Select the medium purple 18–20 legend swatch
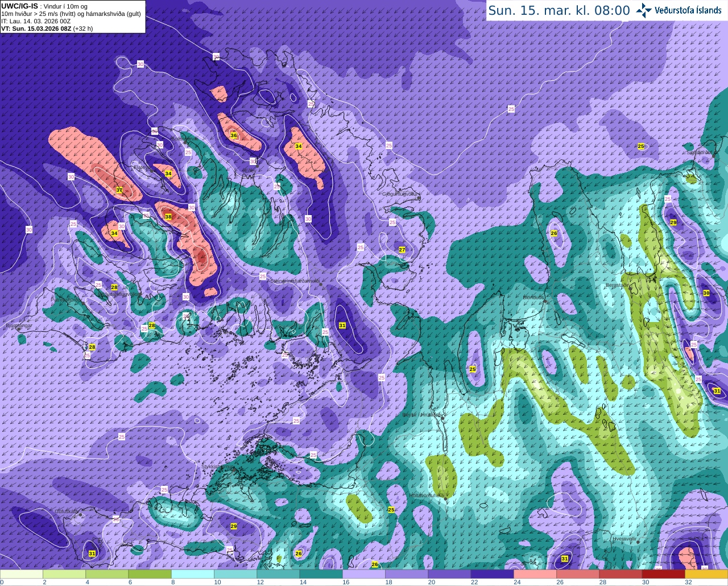Image resolution: width=728 pixels, height=586 pixels. 407,574
